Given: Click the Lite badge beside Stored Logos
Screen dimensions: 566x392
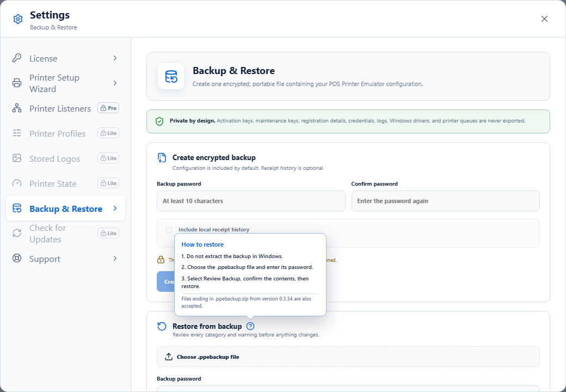Looking at the screenshot, I should pos(108,158).
